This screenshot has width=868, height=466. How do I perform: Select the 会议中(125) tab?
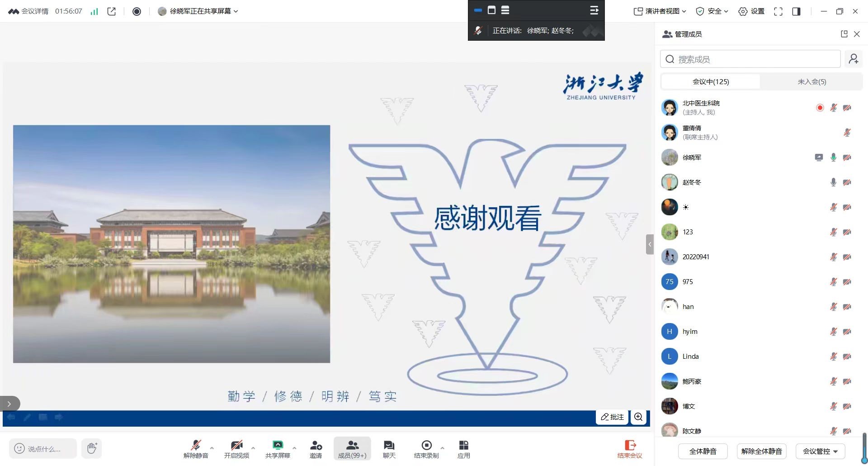pyautogui.click(x=711, y=82)
